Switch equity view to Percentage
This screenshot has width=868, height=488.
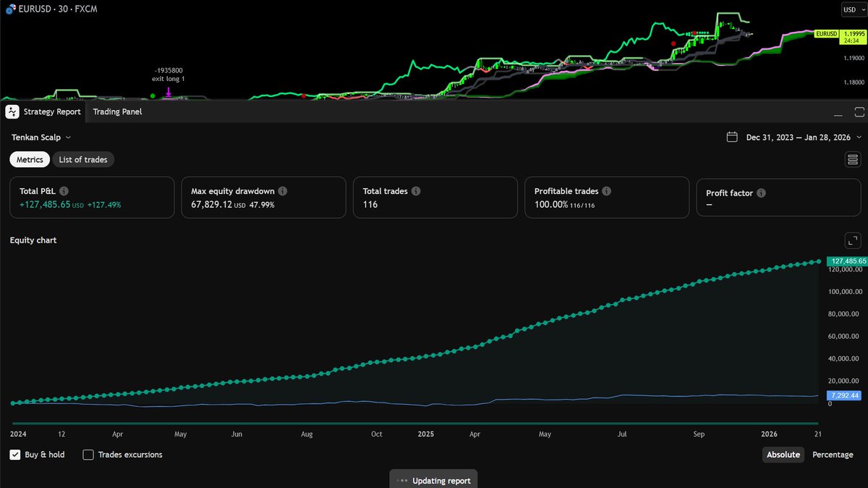click(x=832, y=455)
